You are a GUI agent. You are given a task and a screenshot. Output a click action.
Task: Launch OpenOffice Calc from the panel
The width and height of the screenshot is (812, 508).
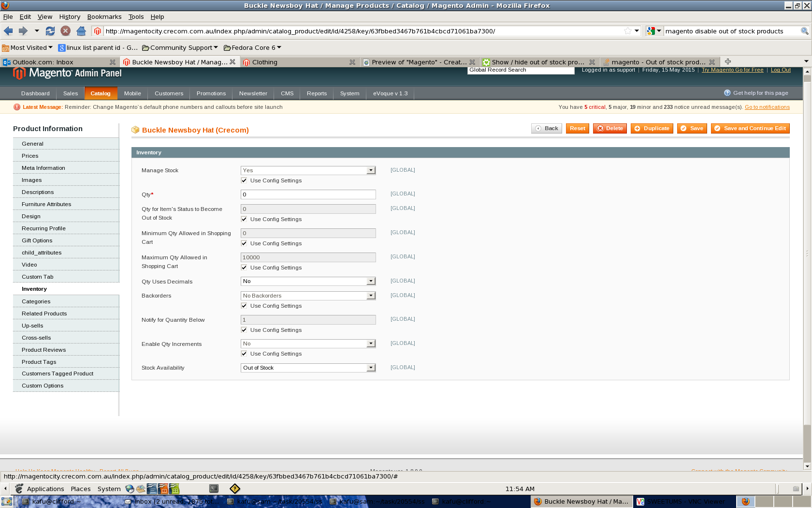point(174,489)
